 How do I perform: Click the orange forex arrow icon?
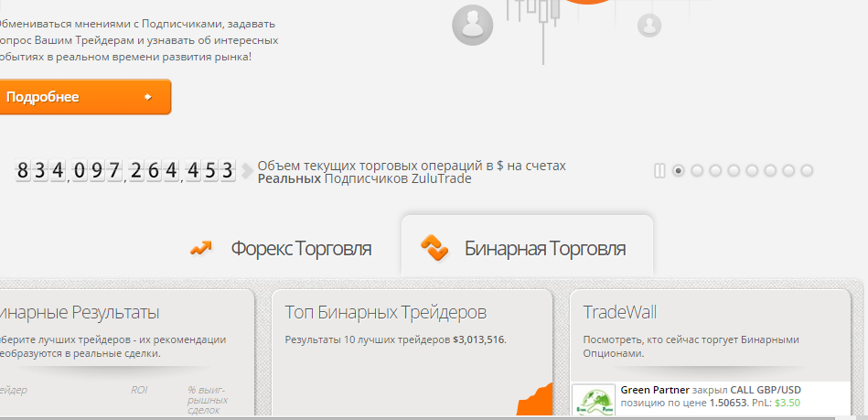point(201,248)
